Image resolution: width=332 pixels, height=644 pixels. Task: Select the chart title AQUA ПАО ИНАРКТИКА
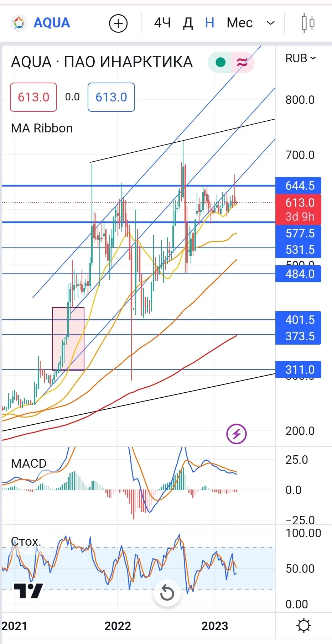pyautogui.click(x=102, y=62)
